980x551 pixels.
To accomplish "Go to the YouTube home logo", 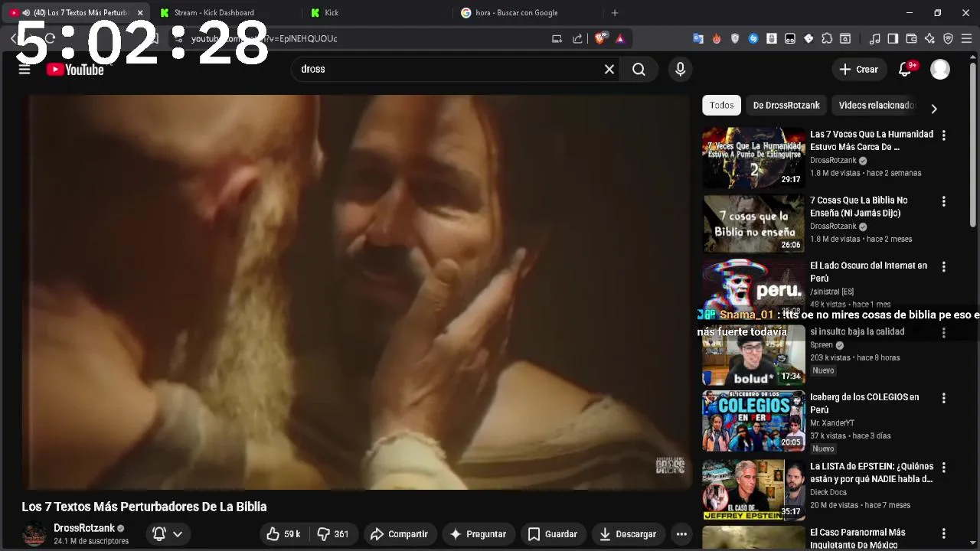I will (x=75, y=70).
